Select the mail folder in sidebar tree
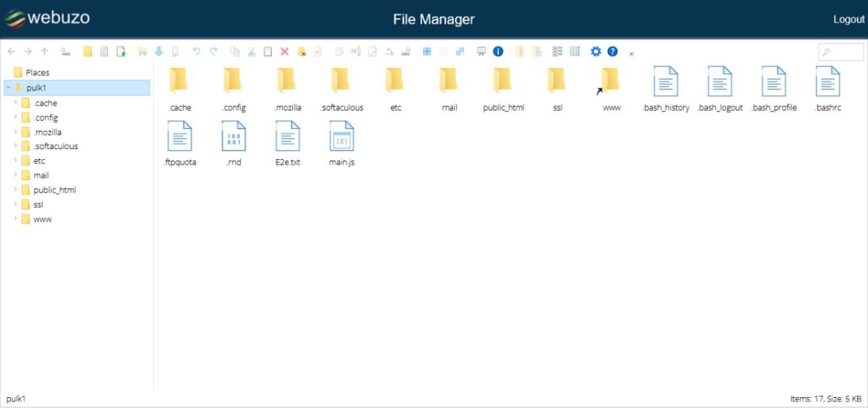This screenshot has height=408, width=868. (x=41, y=175)
